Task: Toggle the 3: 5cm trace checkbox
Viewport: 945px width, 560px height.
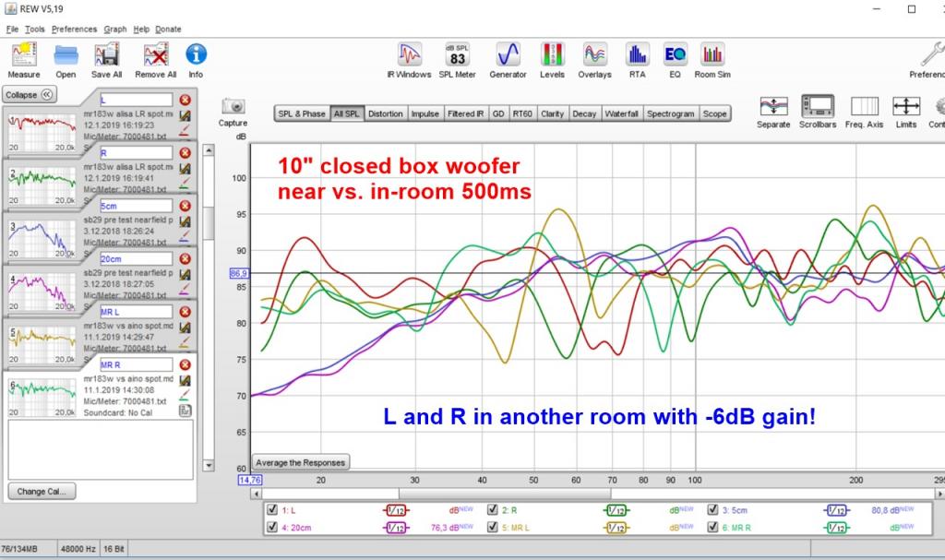Action: click(713, 510)
